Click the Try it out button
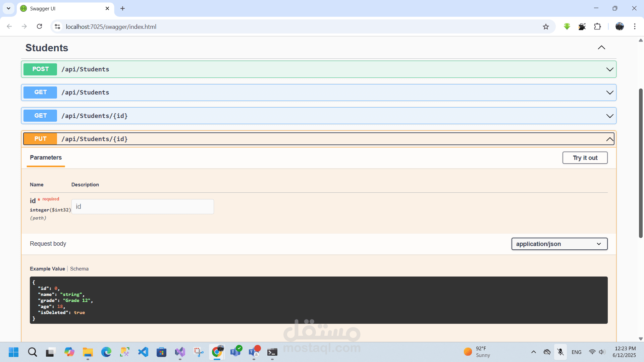Viewport: 644px width, 362px height. (585, 158)
